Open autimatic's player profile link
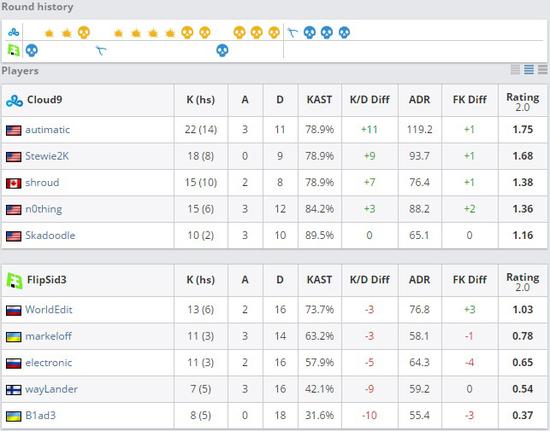Screen dimensions: 550x431 click(x=47, y=130)
